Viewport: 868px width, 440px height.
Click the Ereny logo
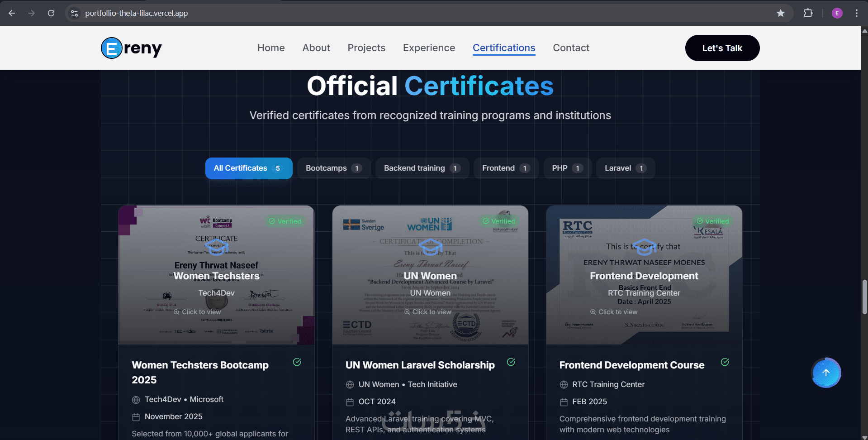(131, 48)
